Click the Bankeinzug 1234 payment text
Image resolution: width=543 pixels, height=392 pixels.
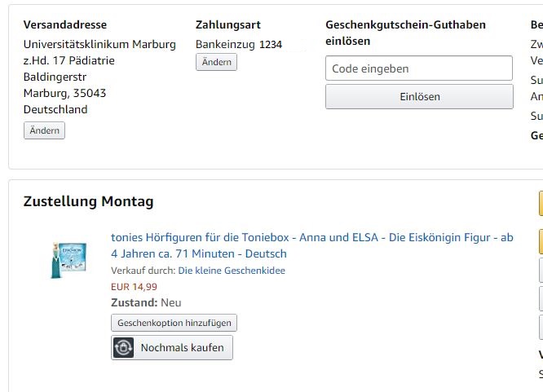[239, 44]
